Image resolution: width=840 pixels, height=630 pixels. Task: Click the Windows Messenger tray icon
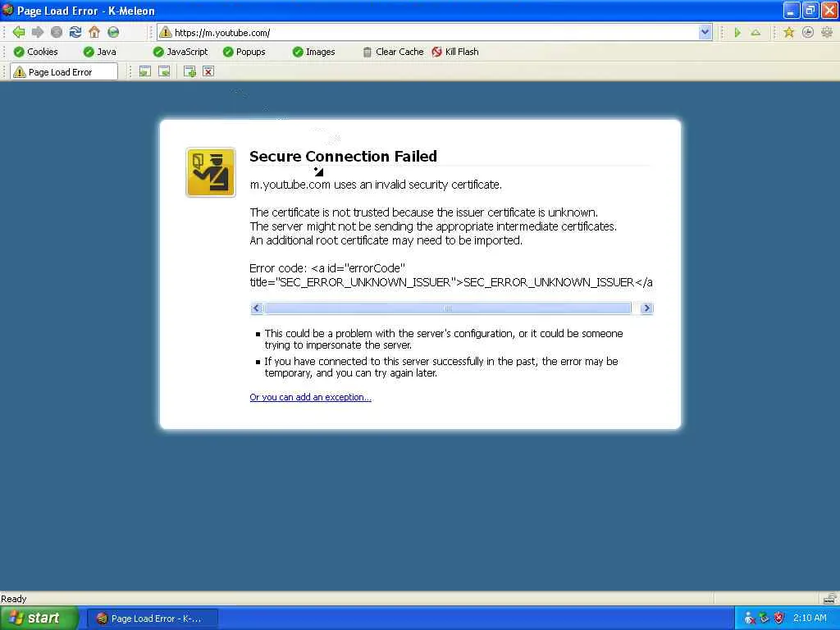click(x=749, y=619)
